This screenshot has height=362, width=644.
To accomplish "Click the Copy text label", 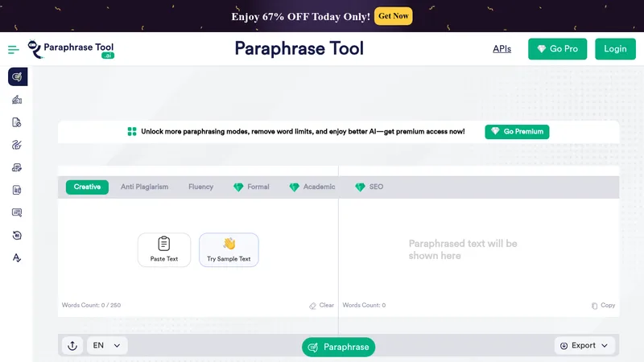I will point(608,306).
